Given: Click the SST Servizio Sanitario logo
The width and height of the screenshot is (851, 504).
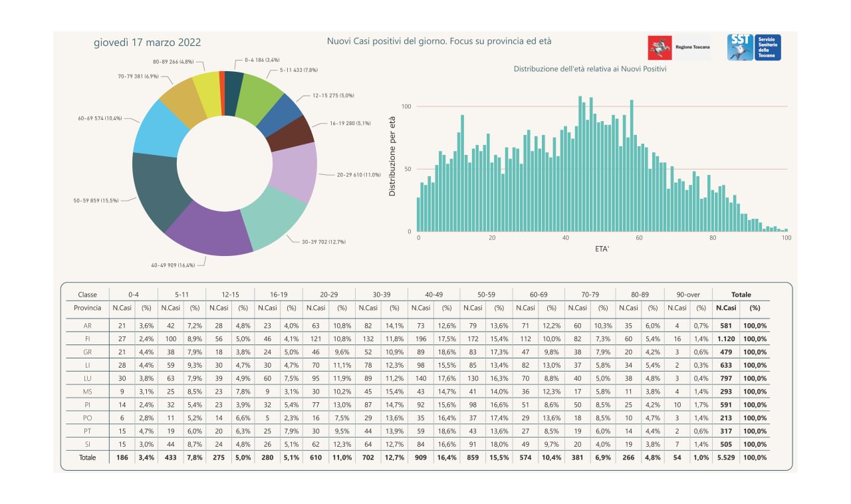Looking at the screenshot, I should 753,47.
